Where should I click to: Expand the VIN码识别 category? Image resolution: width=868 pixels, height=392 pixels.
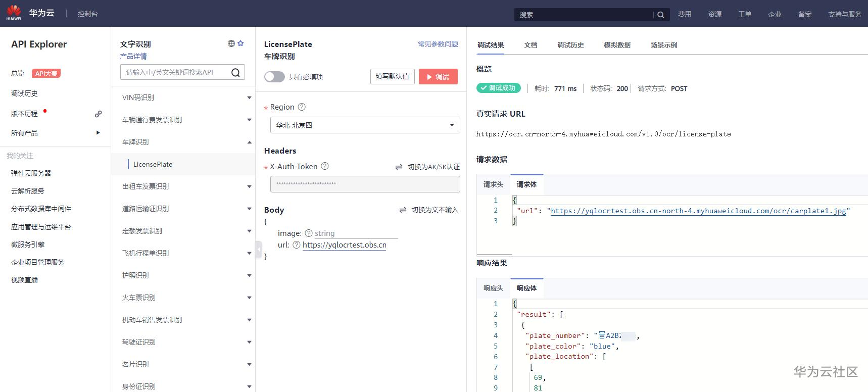249,97
